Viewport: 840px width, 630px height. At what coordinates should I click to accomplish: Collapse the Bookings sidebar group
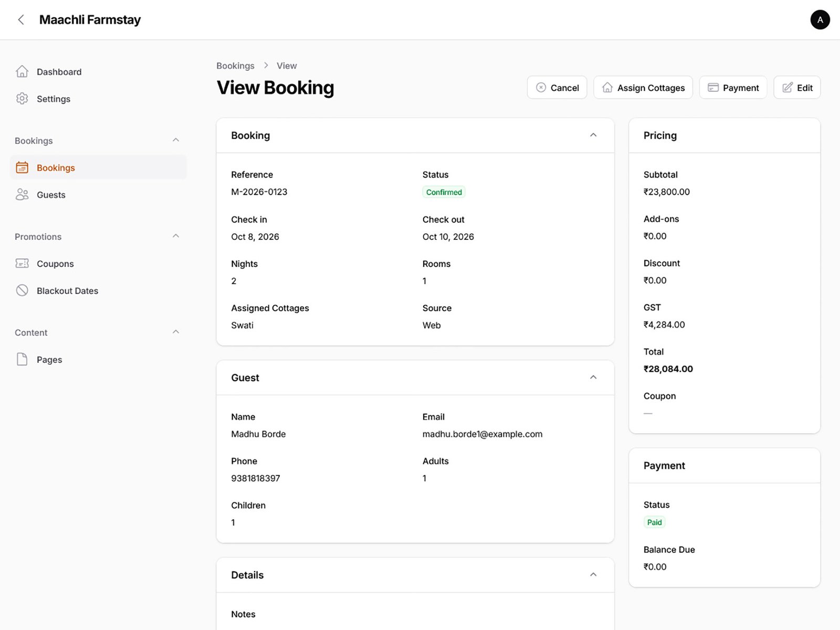(176, 140)
